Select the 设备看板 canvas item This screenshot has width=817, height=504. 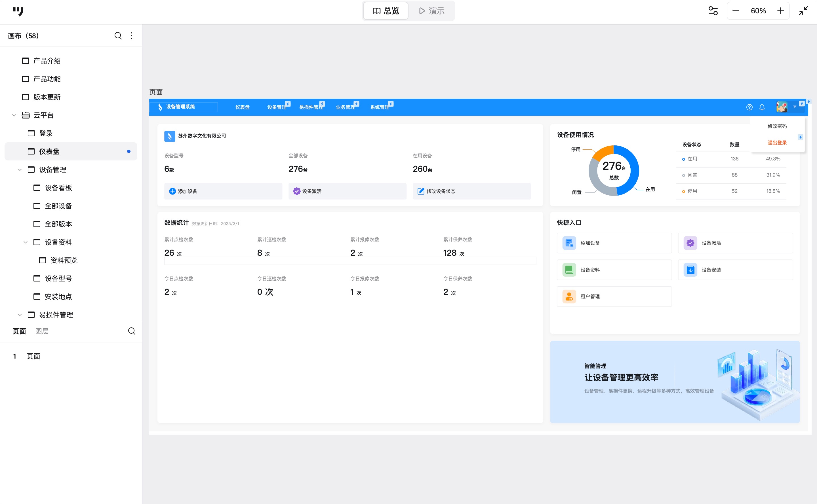58,188
